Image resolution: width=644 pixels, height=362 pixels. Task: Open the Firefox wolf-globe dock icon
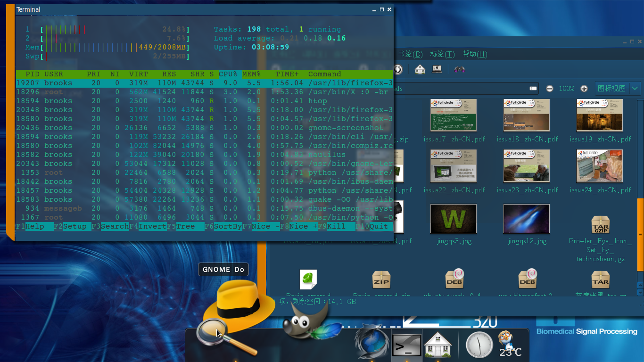click(372, 342)
